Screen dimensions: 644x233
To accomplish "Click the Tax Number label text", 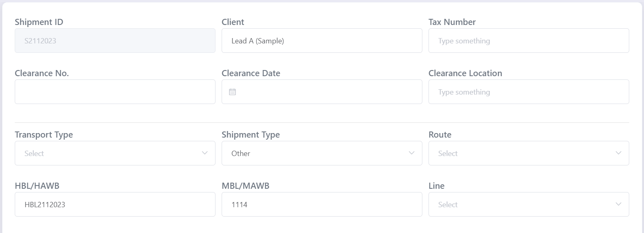I will (452, 22).
